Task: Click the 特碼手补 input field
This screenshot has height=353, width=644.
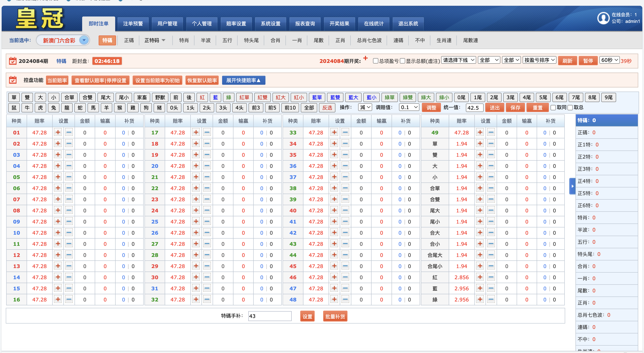Action: (x=270, y=316)
